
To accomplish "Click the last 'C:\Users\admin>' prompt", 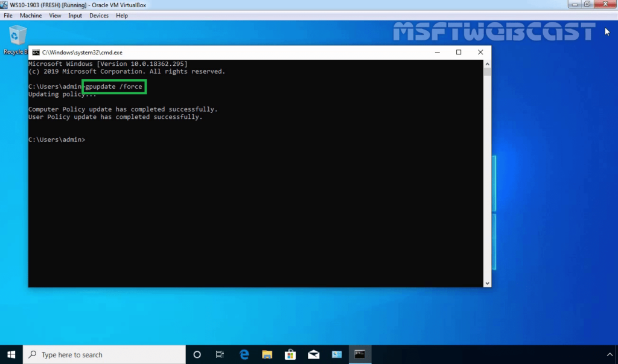I will (x=57, y=139).
